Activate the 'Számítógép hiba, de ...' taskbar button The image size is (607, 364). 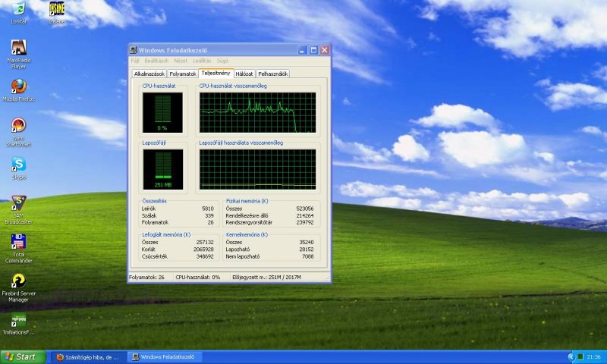(88, 357)
